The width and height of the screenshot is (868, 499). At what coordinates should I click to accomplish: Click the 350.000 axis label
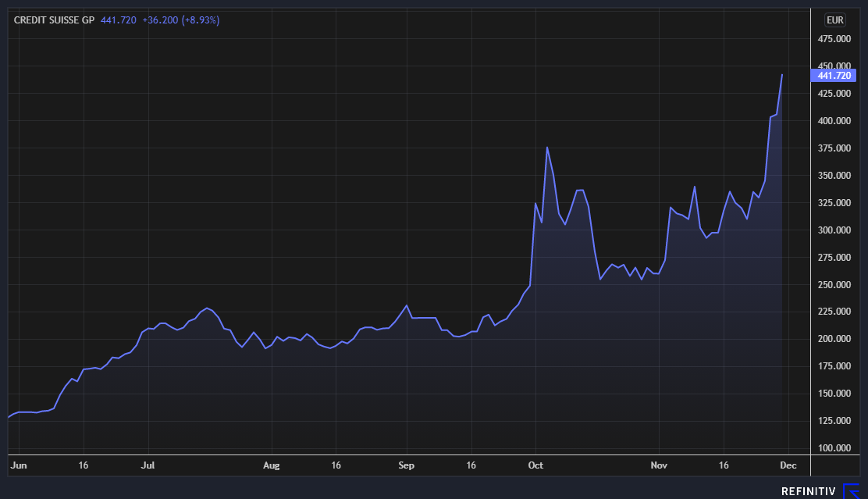[x=834, y=176]
